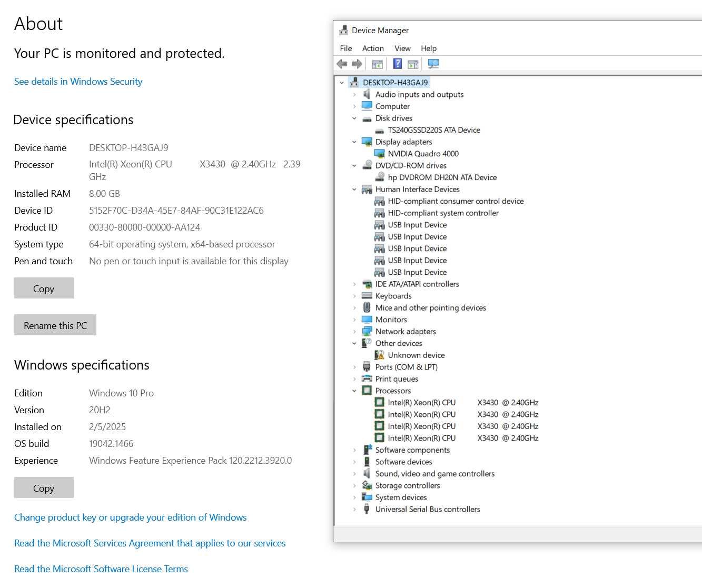This screenshot has height=588, width=702.
Task: Open the File menu in Device Manager
Action: [x=346, y=48]
